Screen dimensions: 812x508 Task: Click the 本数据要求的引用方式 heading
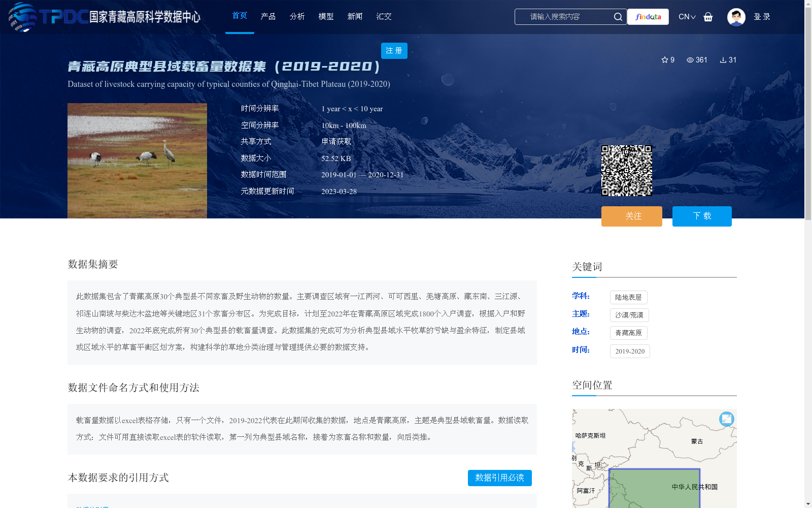click(118, 478)
